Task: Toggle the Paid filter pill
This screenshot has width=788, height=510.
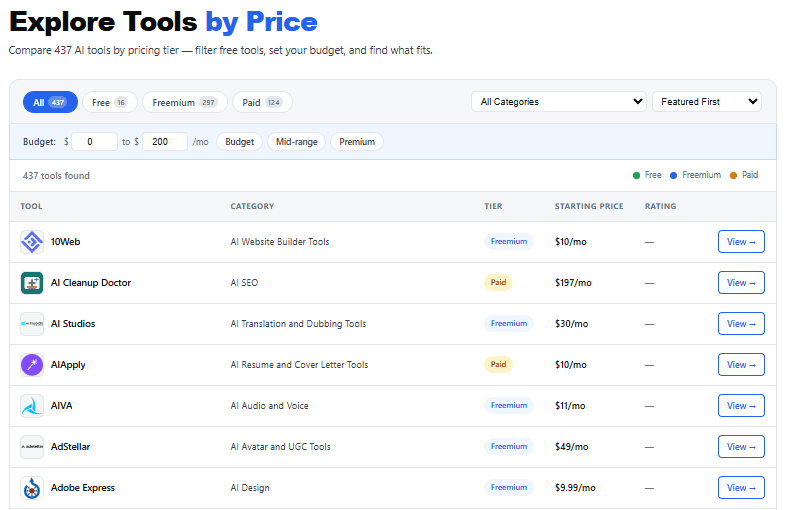Action: click(x=262, y=103)
